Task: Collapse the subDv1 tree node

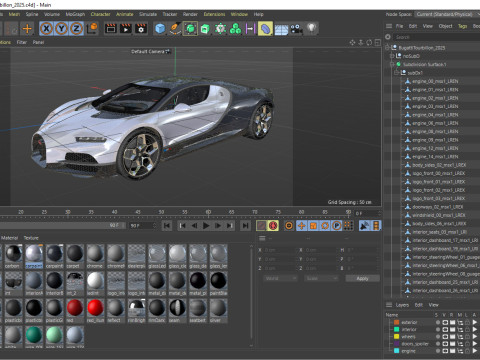Action: [x=396, y=73]
